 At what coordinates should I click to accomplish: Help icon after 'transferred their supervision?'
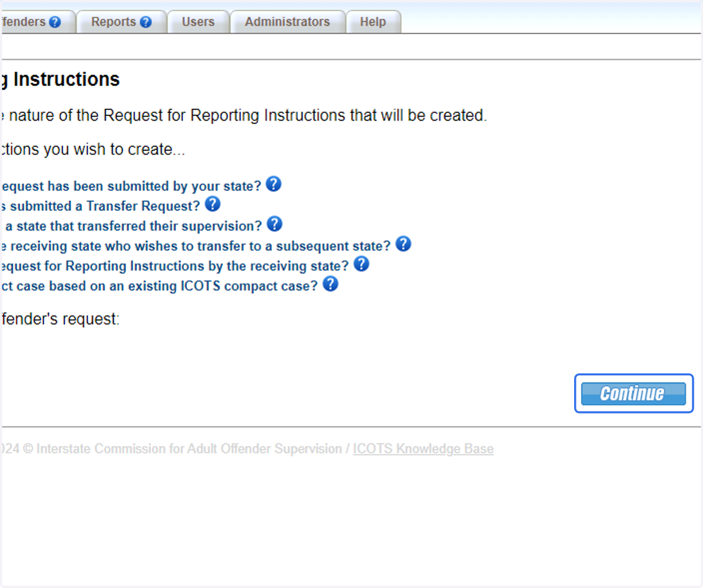(x=274, y=224)
